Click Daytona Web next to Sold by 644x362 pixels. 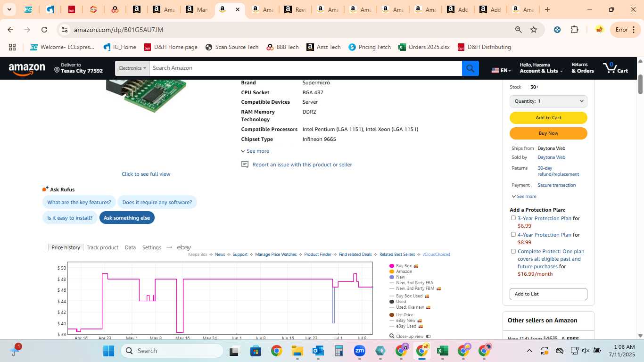[x=551, y=157]
